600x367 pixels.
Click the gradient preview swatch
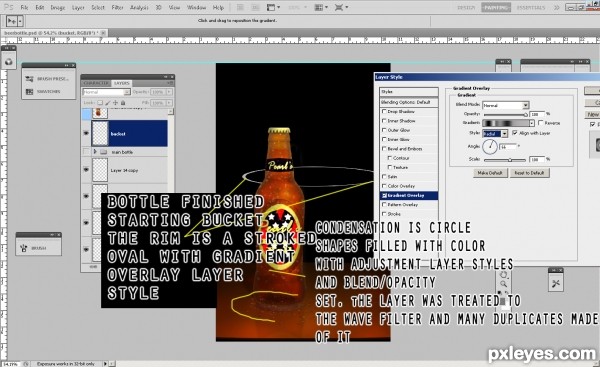click(505, 123)
